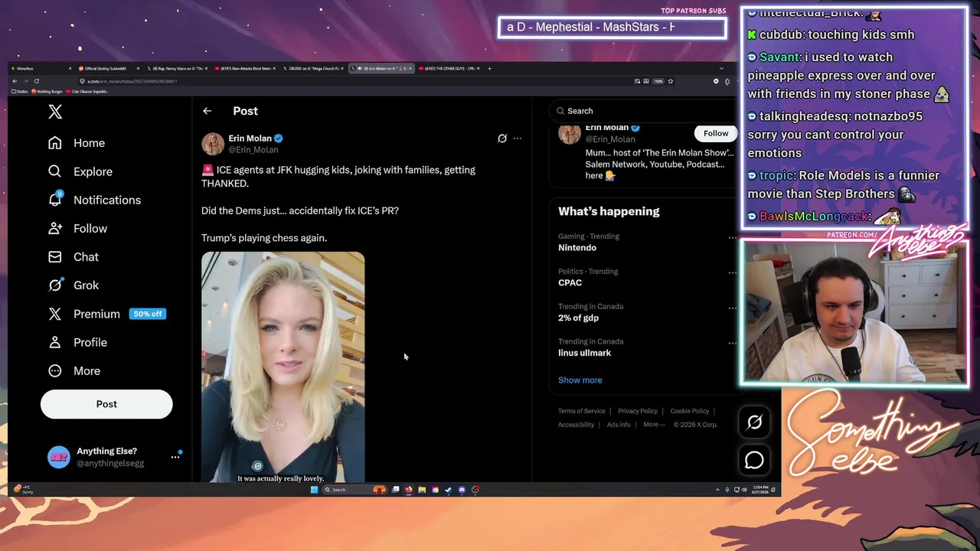Open options for the CPAC trend
980x551 pixels.
(732, 272)
